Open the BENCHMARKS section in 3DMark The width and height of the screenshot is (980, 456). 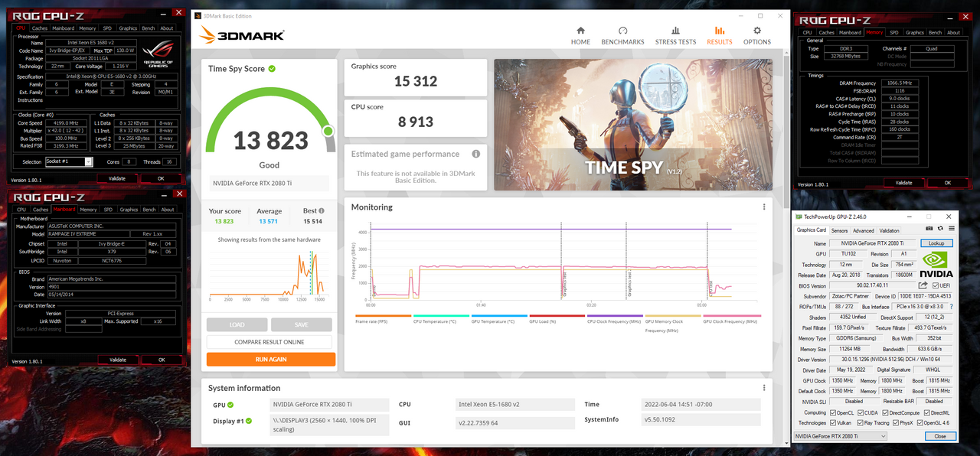pyautogui.click(x=622, y=35)
